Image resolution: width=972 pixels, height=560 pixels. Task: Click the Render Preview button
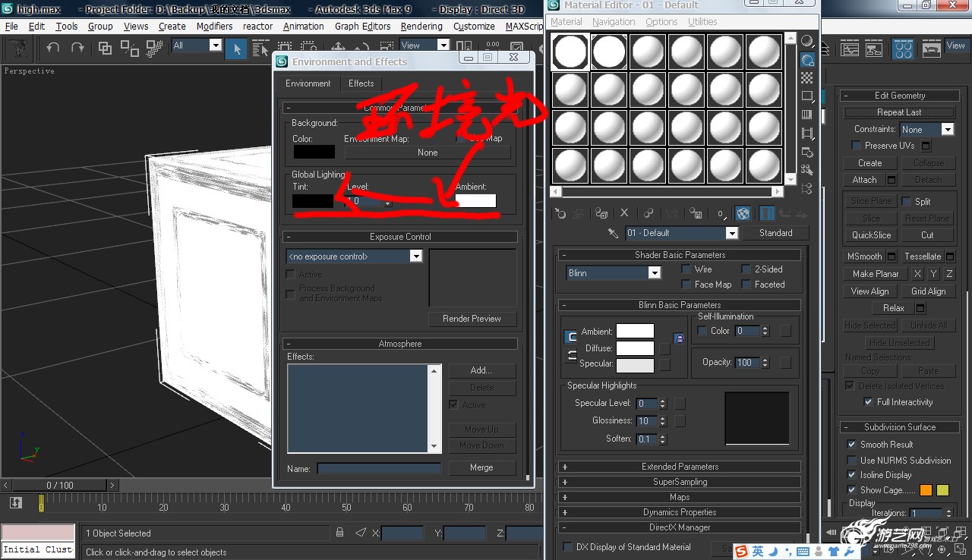pos(472,319)
